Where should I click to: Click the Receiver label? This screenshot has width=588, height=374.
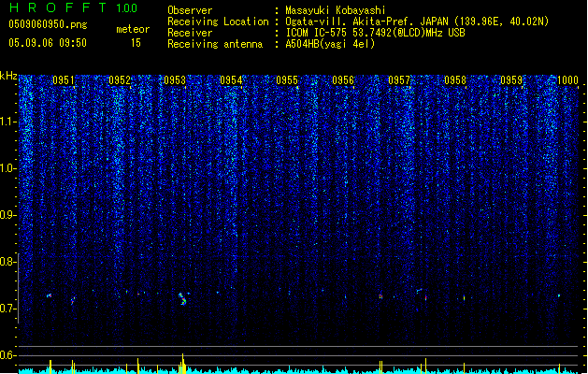[x=190, y=33]
